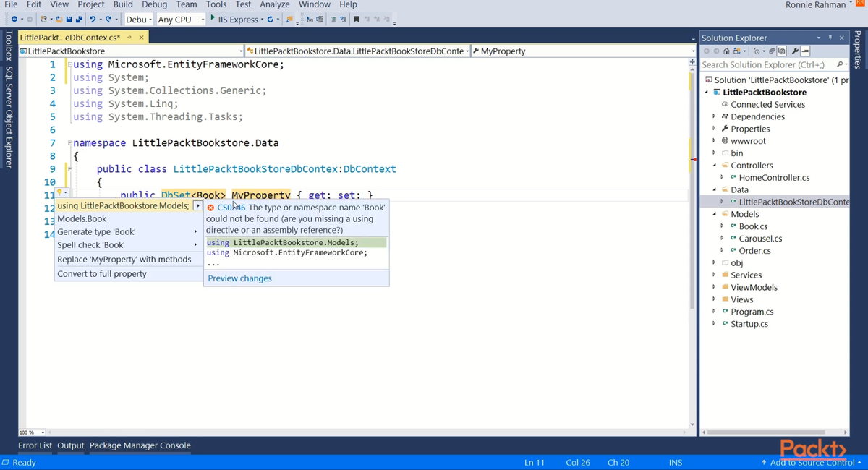This screenshot has width=868, height=470.
Task: Click the Preview changes link
Action: pyautogui.click(x=239, y=278)
